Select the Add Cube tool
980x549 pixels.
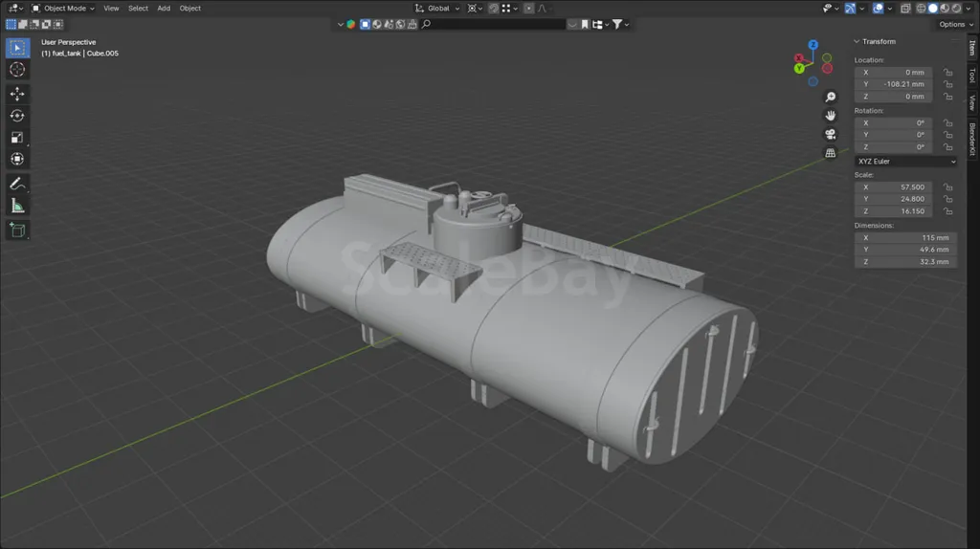[17, 230]
